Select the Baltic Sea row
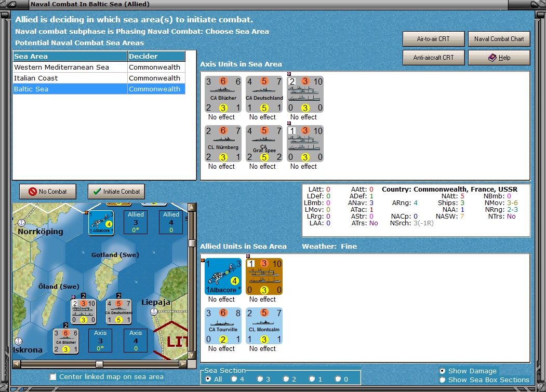Image resolution: width=546 pixels, height=392 pixels. 99,89
